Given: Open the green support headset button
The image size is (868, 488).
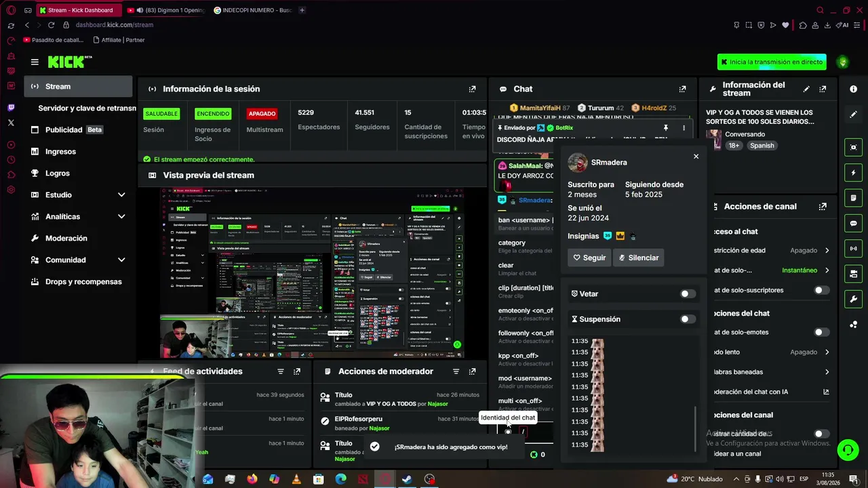Looking at the screenshot, I should pos(847,450).
